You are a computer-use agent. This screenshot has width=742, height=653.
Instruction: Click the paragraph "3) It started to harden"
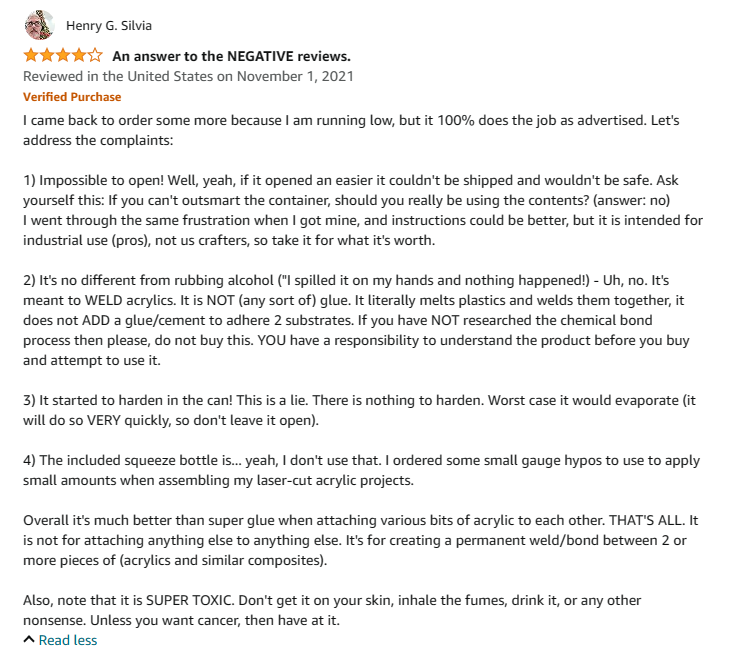pyautogui.click(x=360, y=410)
